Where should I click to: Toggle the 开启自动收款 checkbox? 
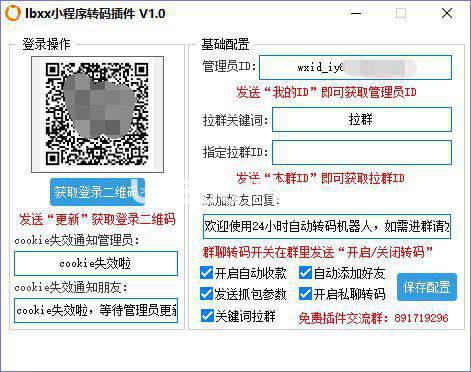click(207, 273)
